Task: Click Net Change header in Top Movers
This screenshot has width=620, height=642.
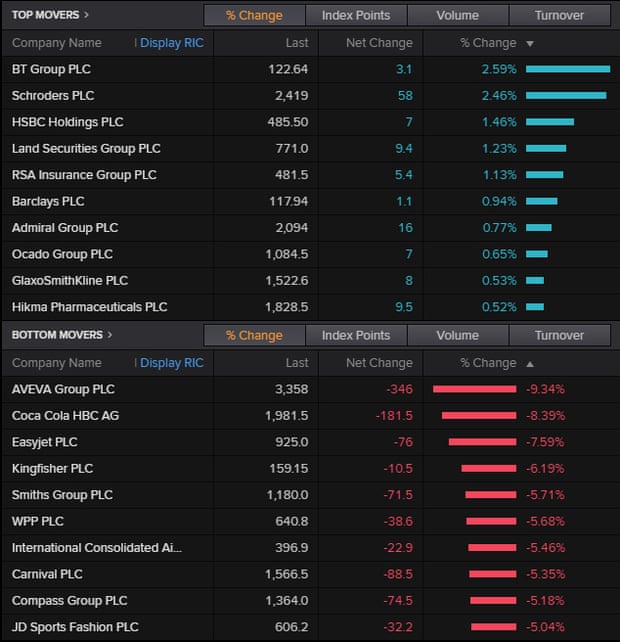Action: click(x=379, y=43)
